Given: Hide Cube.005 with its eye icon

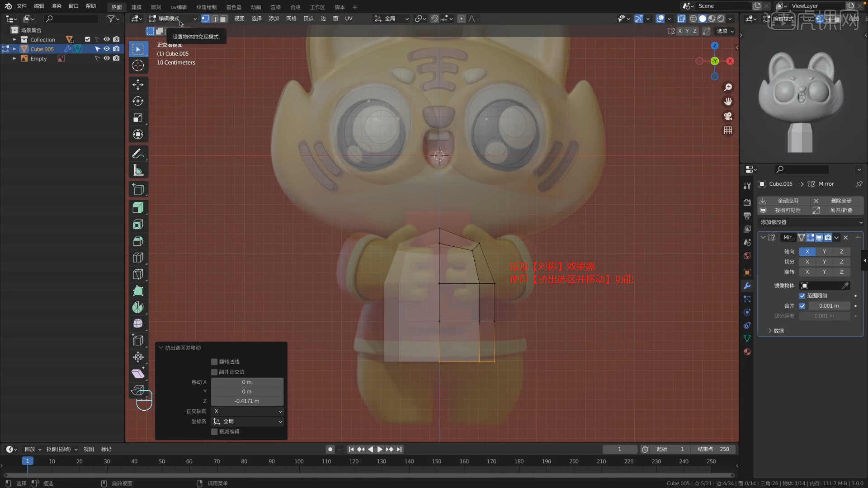Looking at the screenshot, I should coord(107,49).
